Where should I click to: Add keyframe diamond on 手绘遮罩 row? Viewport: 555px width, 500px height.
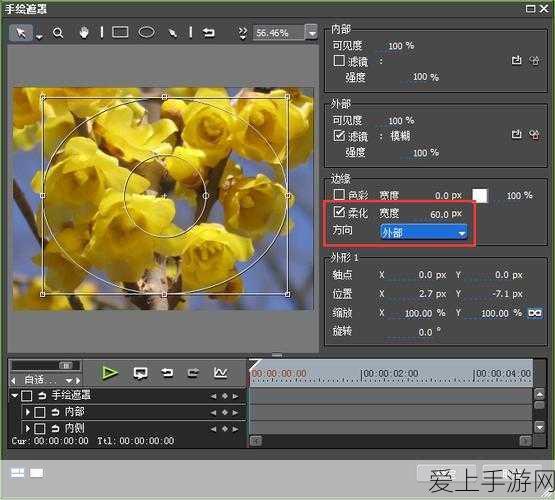(x=224, y=396)
